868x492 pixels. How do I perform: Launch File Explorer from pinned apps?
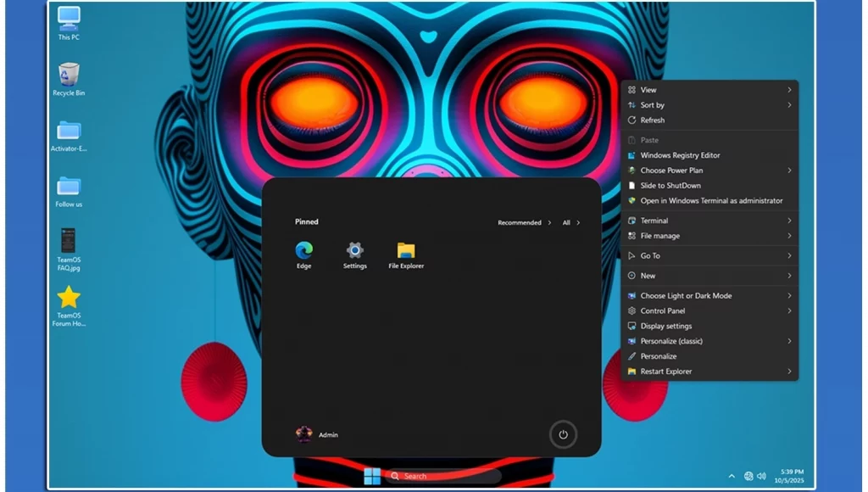pos(406,251)
